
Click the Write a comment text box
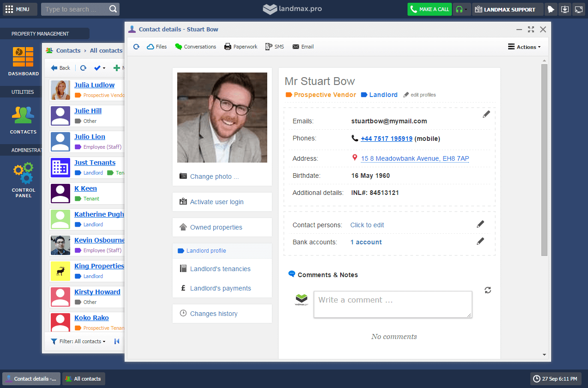tap(392, 304)
